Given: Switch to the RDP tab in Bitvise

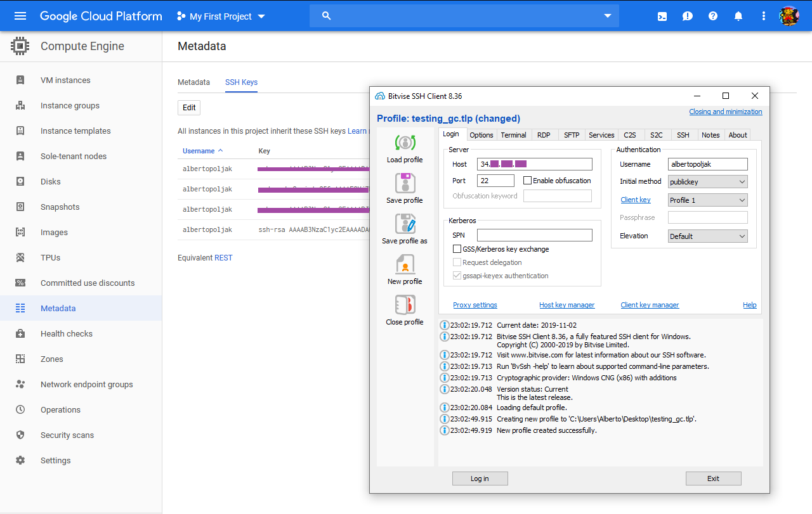Looking at the screenshot, I should pos(544,135).
